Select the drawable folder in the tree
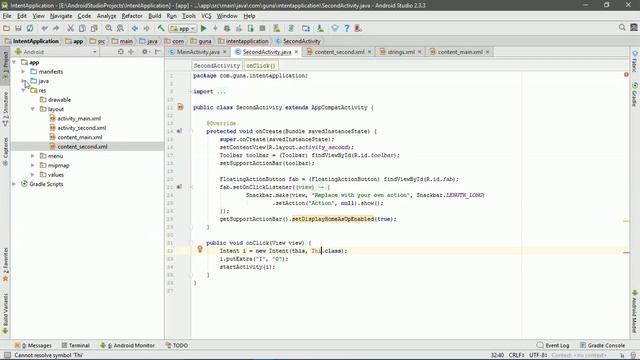This screenshot has width=640, height=360. pyautogui.click(x=59, y=100)
